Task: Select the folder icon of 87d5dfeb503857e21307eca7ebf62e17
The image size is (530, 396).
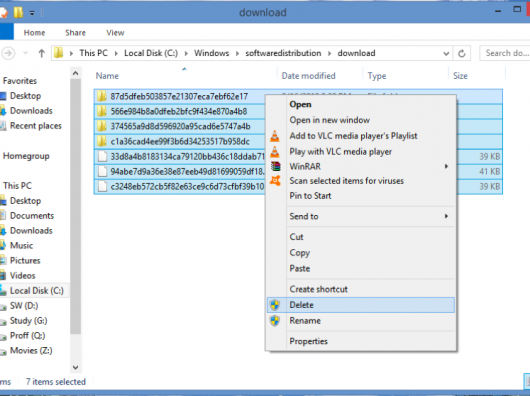Action: [x=101, y=96]
